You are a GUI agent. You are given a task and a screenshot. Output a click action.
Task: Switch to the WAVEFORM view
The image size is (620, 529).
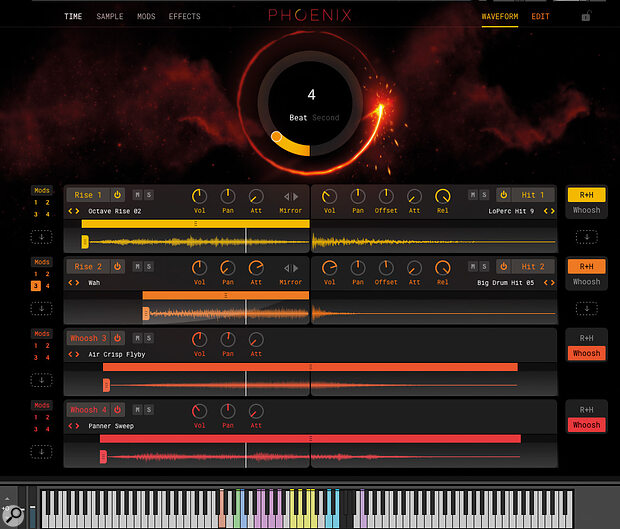click(500, 16)
